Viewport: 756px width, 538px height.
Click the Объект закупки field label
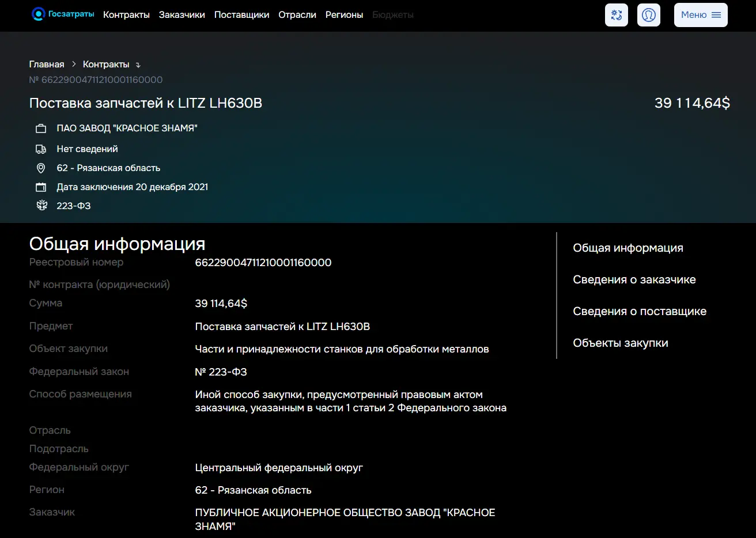click(69, 348)
